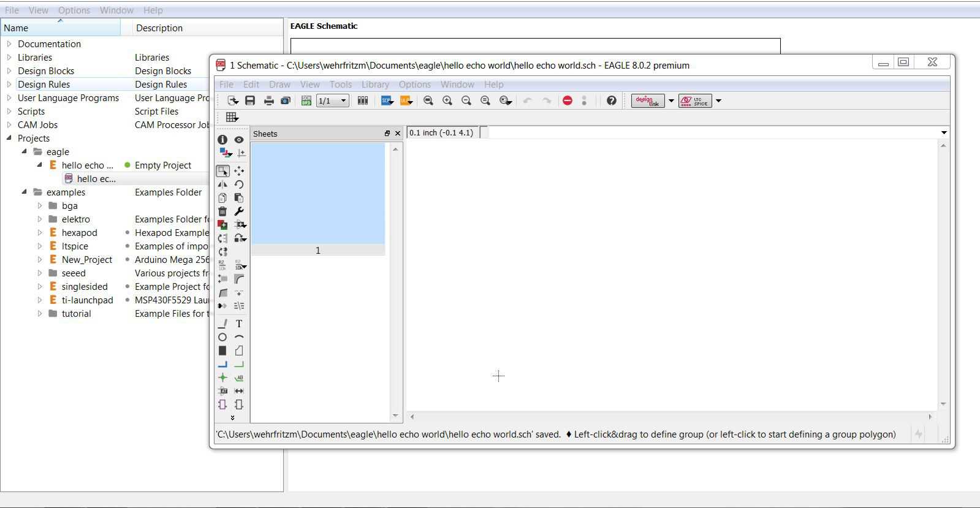The width and height of the screenshot is (980, 508).
Task: Toggle the gray project dot beside singlesided
Action: 127,287
